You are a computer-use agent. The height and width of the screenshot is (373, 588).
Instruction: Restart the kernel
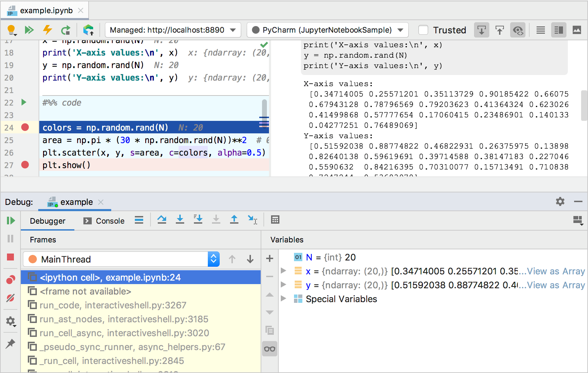tap(66, 30)
